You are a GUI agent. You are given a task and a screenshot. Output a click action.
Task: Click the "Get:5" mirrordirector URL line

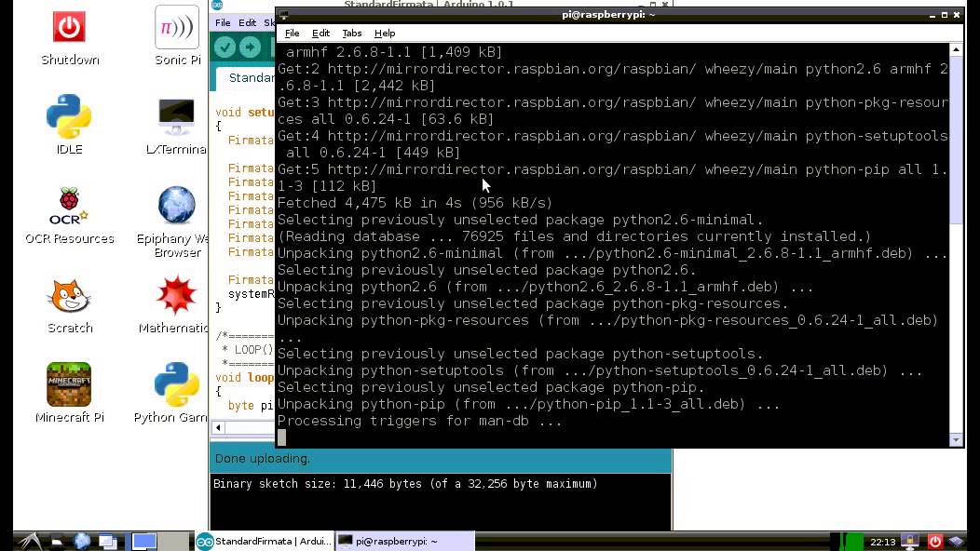pyautogui.click(x=613, y=178)
